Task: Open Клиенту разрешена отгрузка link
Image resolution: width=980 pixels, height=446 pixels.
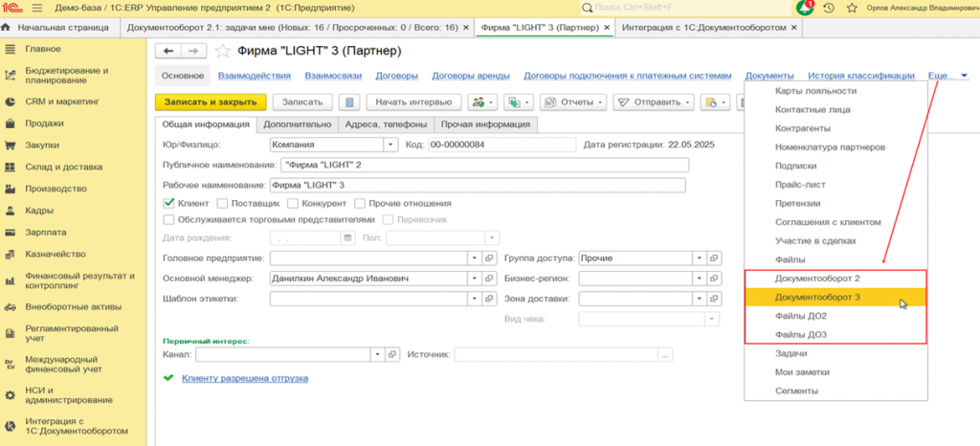Action: [245, 378]
